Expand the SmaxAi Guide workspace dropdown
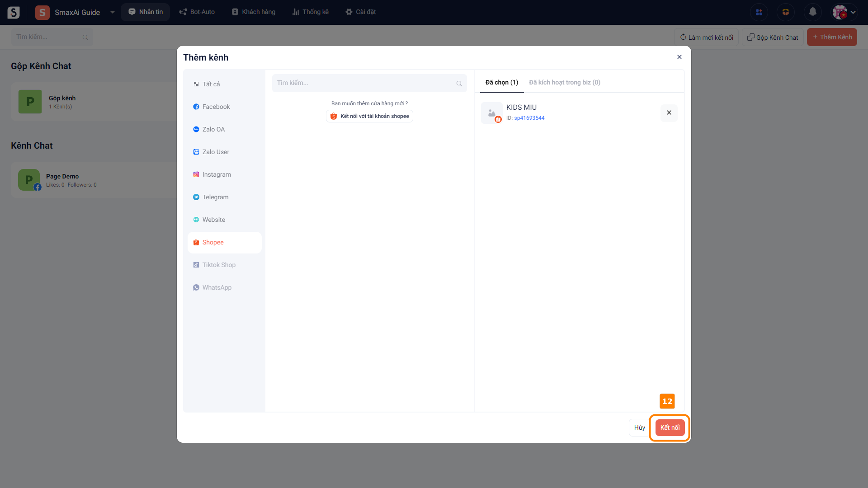 [112, 12]
